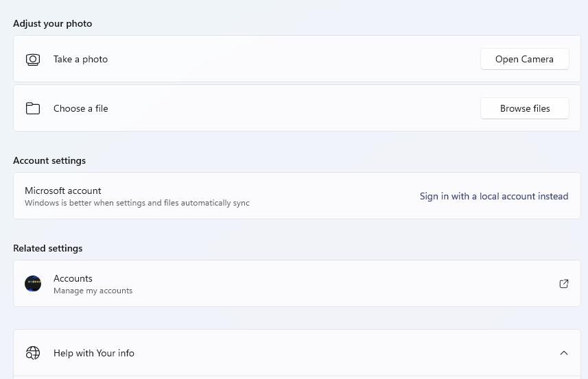Image resolution: width=588 pixels, height=379 pixels.
Task: Click the folder icon beside Choose a file
Action: coord(33,108)
